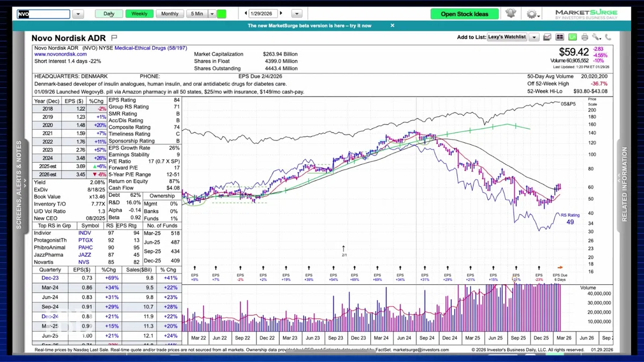Expand the Related Information side panel

(x=624, y=185)
